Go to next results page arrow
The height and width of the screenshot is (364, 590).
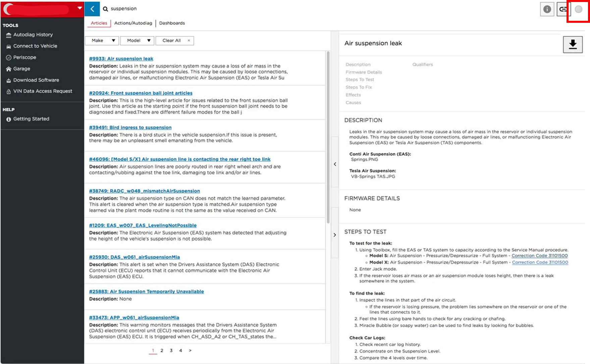[x=190, y=351]
